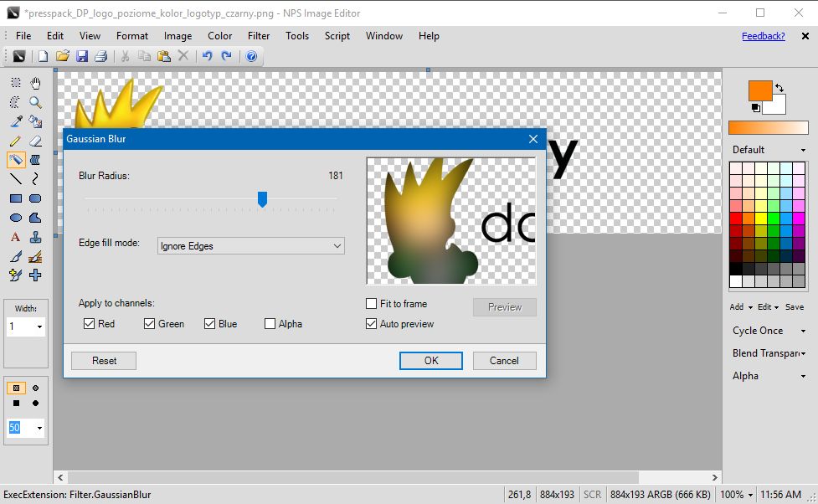Select the Rectangle shape tool
This screenshot has width=818, height=504.
16,198
